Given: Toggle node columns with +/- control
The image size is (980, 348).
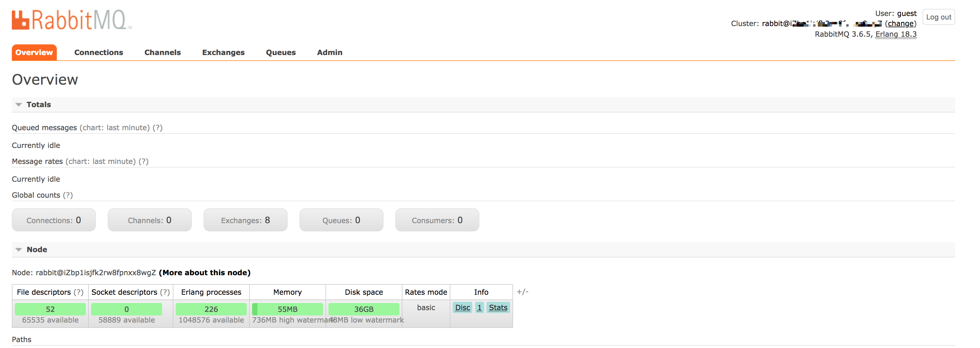Looking at the screenshot, I should pos(522,292).
